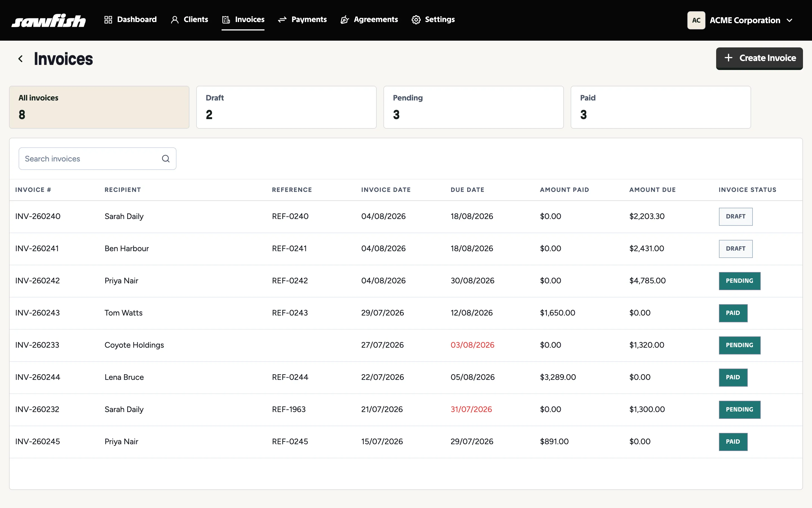This screenshot has width=812, height=508.
Task: Click recipient Lena Bruce
Action: [x=124, y=377]
